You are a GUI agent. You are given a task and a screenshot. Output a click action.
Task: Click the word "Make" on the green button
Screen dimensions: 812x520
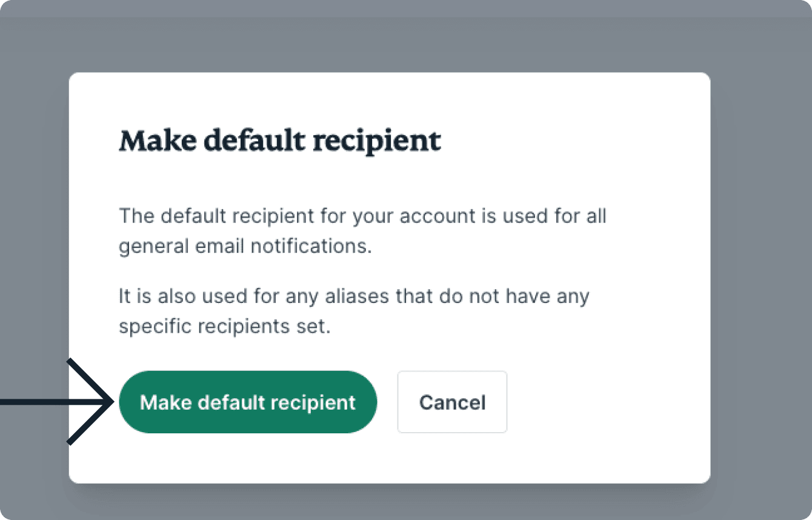[x=165, y=402]
